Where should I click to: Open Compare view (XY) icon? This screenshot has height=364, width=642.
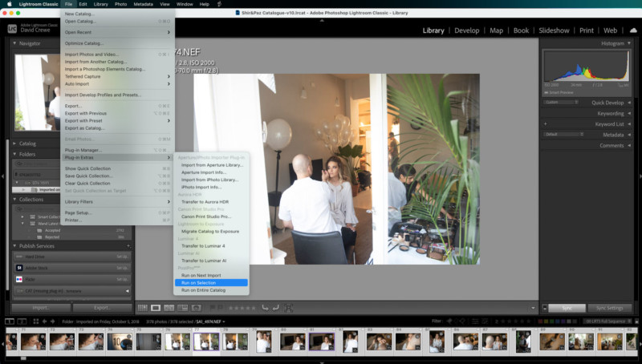click(169, 308)
